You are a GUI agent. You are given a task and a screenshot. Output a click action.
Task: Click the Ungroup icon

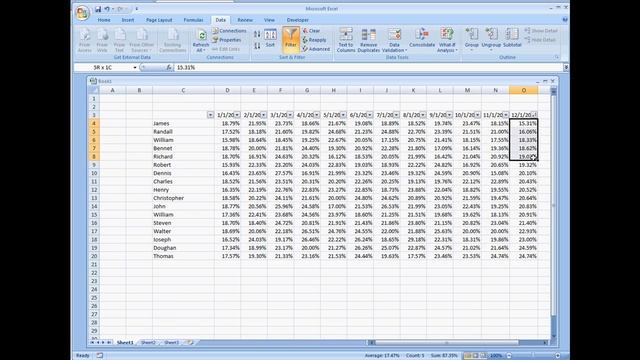pyautogui.click(x=491, y=40)
